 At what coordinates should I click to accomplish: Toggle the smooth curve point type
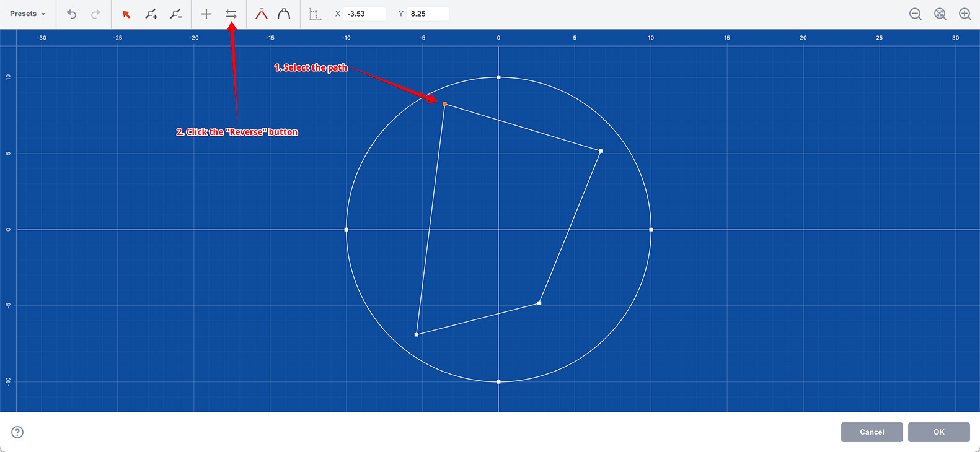(284, 14)
